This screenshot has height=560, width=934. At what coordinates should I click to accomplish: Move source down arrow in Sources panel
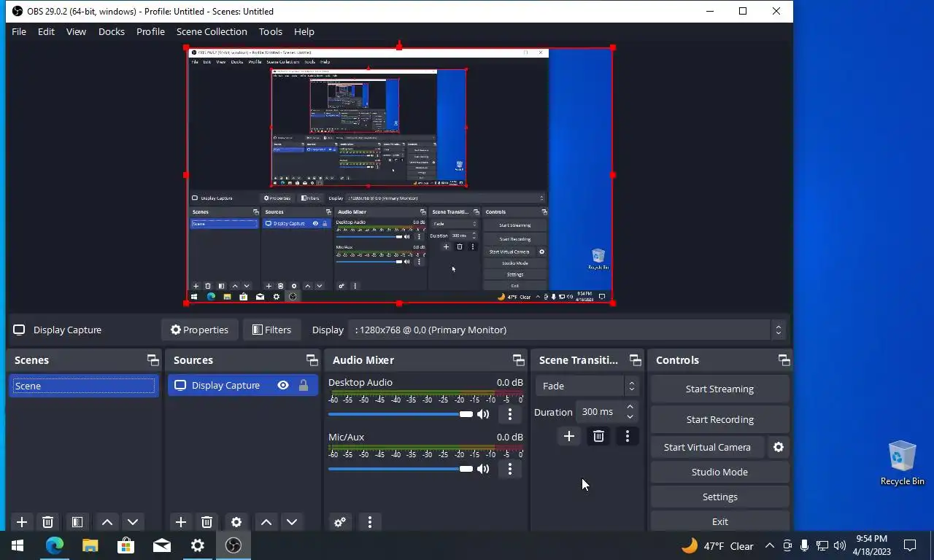(292, 522)
